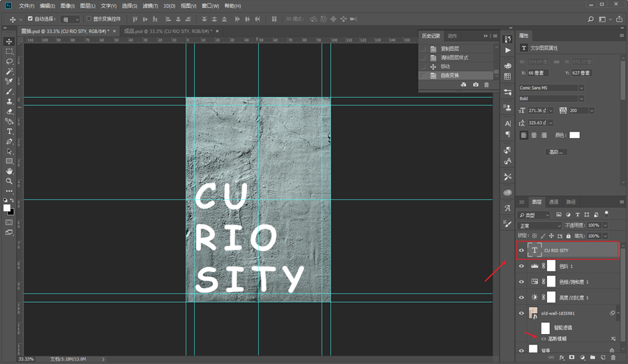Click the white text color swatch
Viewport: 628px width, 364px height.
[574, 135]
